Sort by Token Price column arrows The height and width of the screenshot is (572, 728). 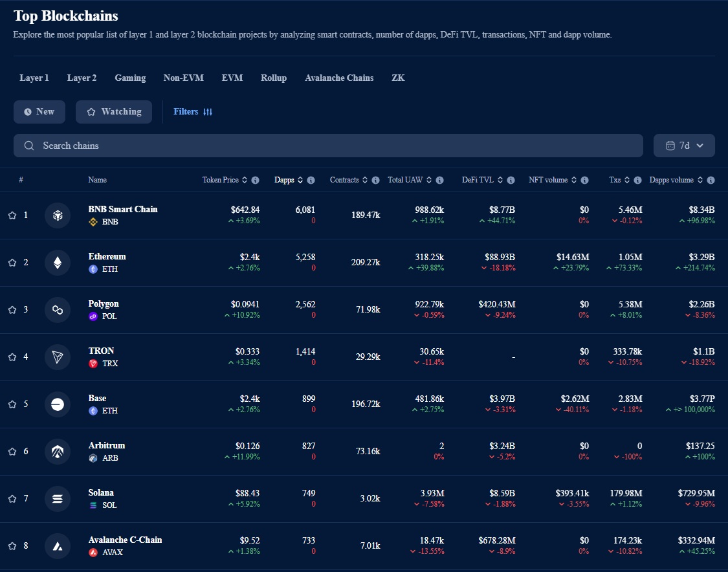click(245, 180)
